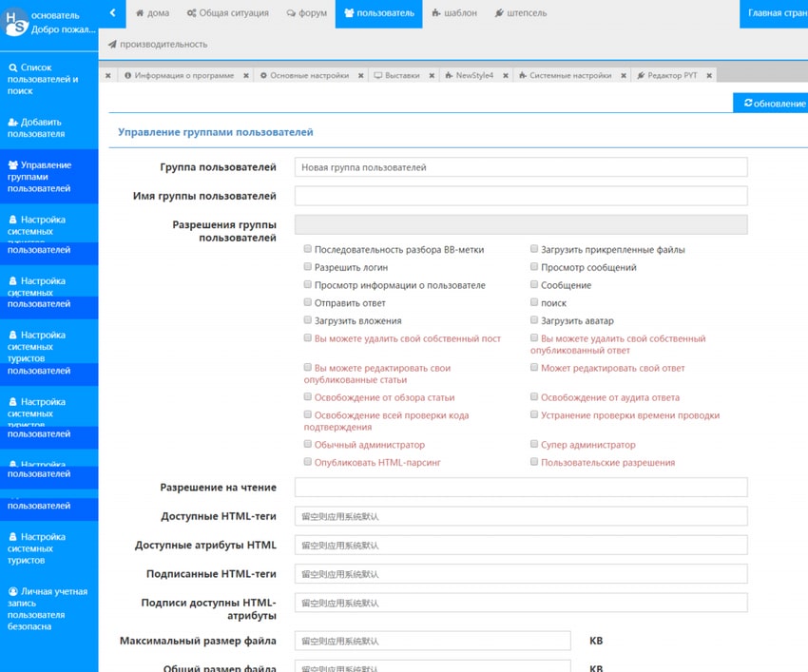Tick the 'Загрузить аватар' checkbox

(534, 320)
